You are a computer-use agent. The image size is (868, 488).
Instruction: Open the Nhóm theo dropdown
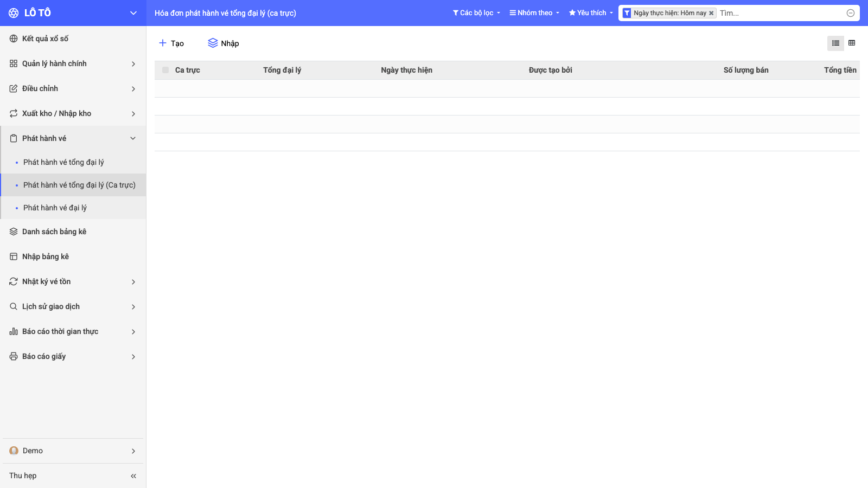(x=534, y=13)
